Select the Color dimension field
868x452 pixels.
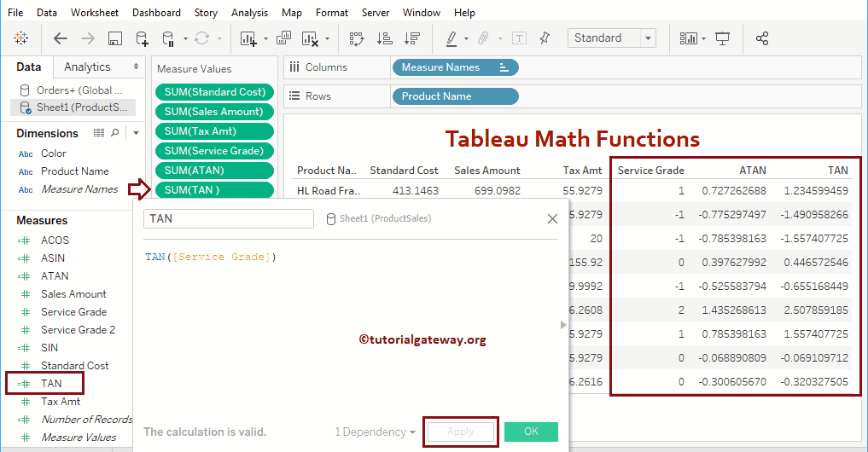point(53,154)
